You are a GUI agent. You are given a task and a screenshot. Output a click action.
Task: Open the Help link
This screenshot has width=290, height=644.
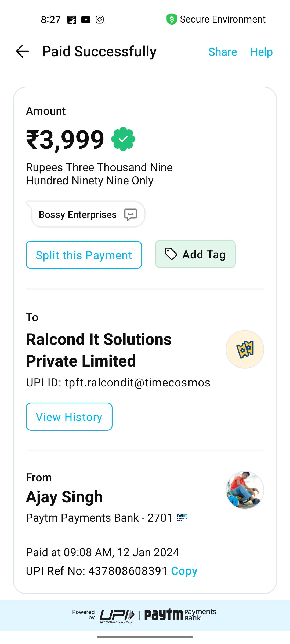[x=261, y=52]
